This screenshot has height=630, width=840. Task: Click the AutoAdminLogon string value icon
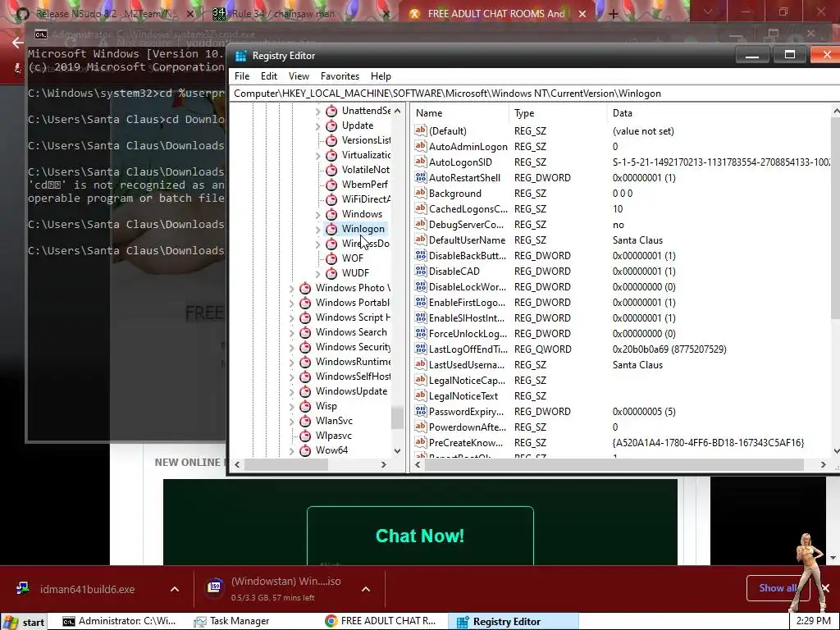[421, 146]
